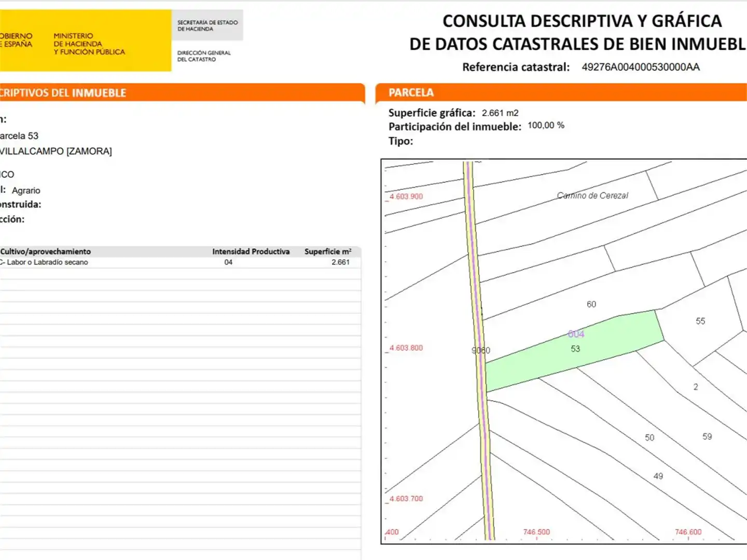Click the 604 polygon label on map

pos(576,334)
